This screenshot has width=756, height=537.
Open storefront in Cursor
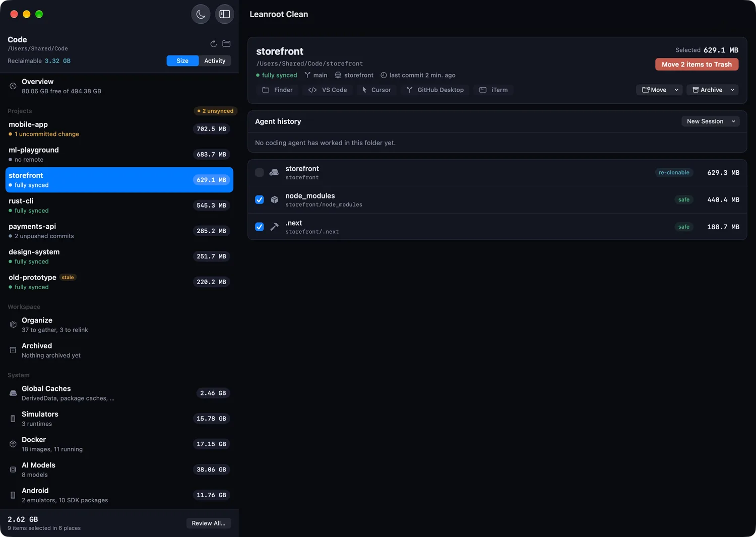(x=376, y=90)
